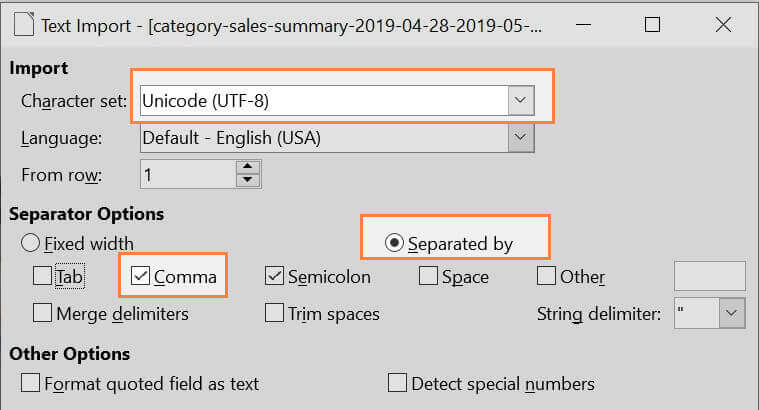Maximize the Text Import dialog
This screenshot has height=410, width=759.
[652, 25]
